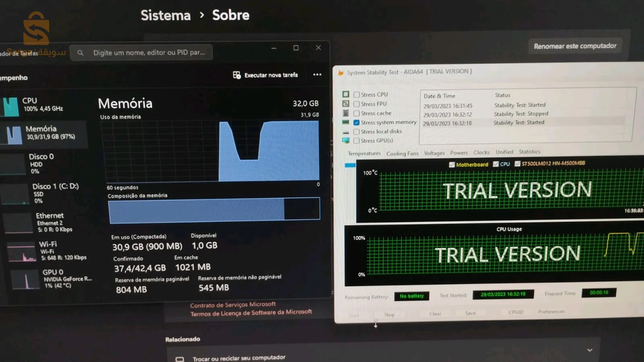Viewport: 644px width, 362px height.
Task: Click the CPU performance graph thumbnail
Action: pyautogui.click(x=11, y=107)
